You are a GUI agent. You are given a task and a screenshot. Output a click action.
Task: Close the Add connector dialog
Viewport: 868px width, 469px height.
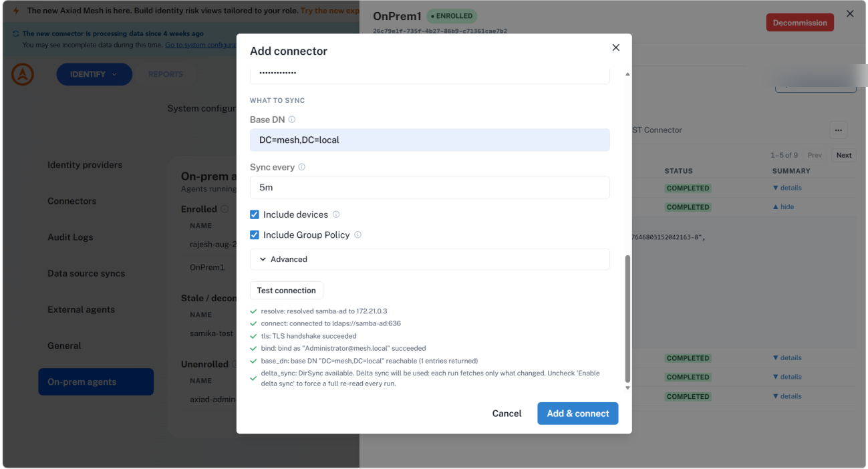pos(616,47)
